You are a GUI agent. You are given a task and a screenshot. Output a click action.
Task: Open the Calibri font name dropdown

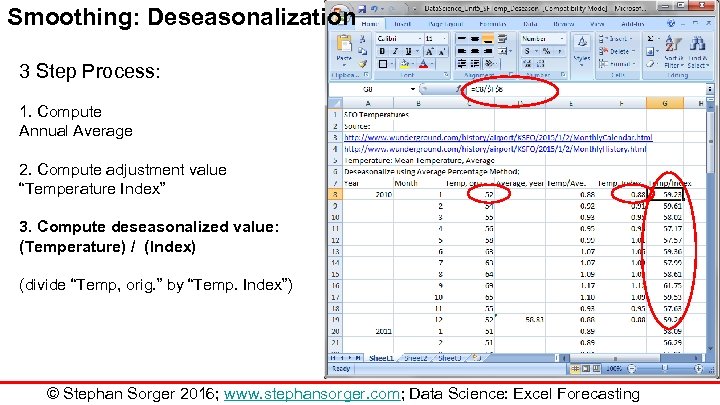(x=419, y=39)
